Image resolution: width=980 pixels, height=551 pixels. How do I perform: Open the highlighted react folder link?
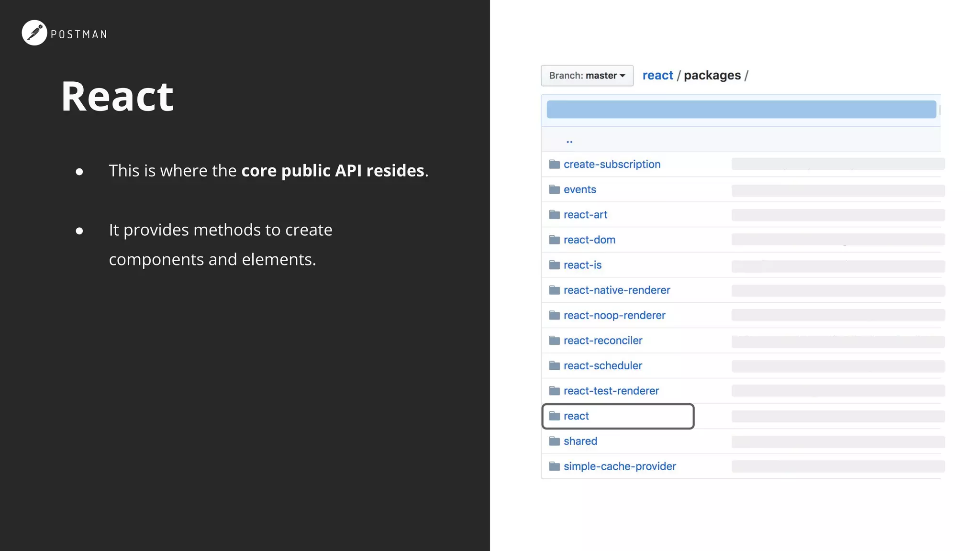coord(576,416)
